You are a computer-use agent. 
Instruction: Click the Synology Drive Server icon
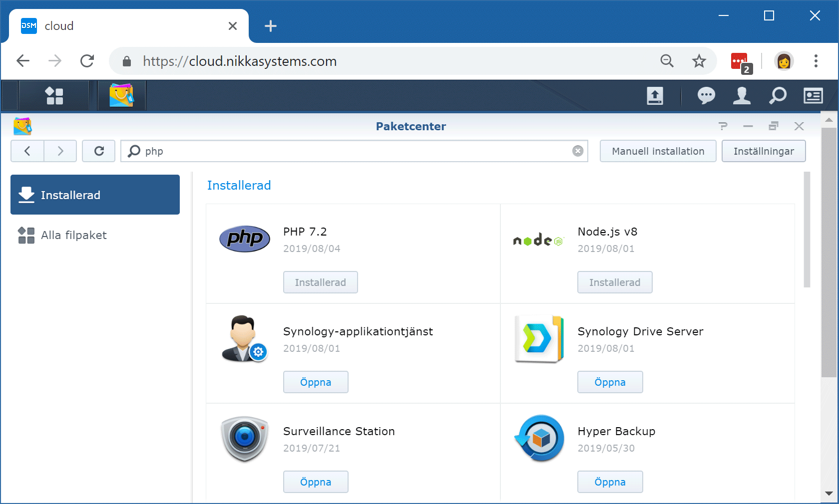click(539, 339)
